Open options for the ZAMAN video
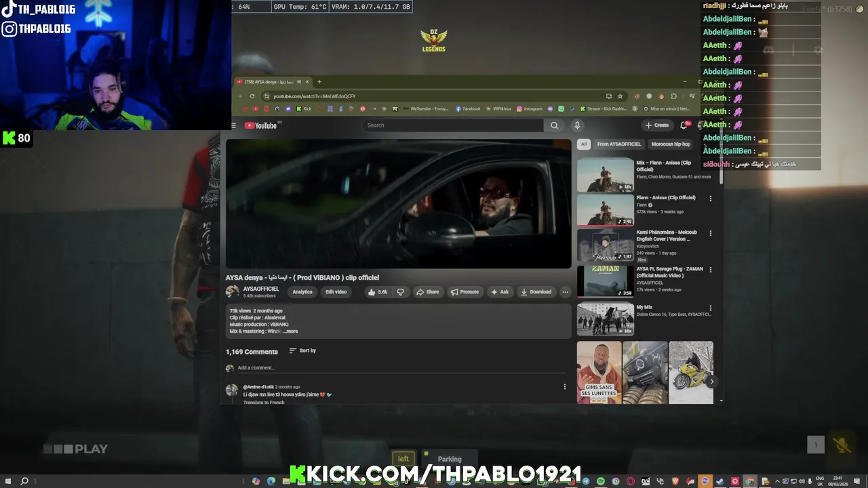This screenshot has width=868, height=488. pos(710,270)
